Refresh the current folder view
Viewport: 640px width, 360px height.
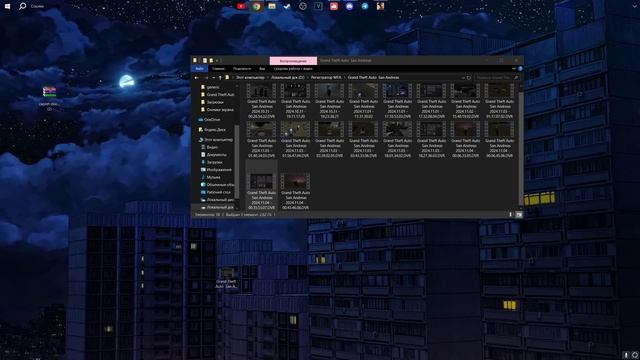pyautogui.click(x=469, y=78)
